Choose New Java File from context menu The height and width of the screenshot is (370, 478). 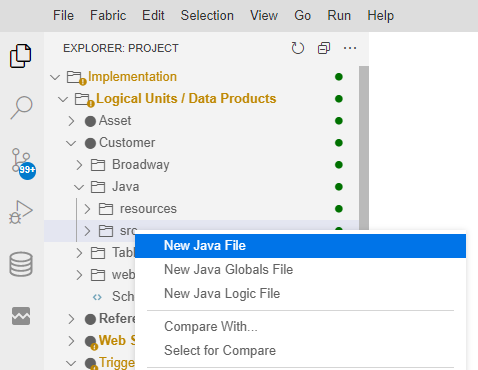click(300, 246)
